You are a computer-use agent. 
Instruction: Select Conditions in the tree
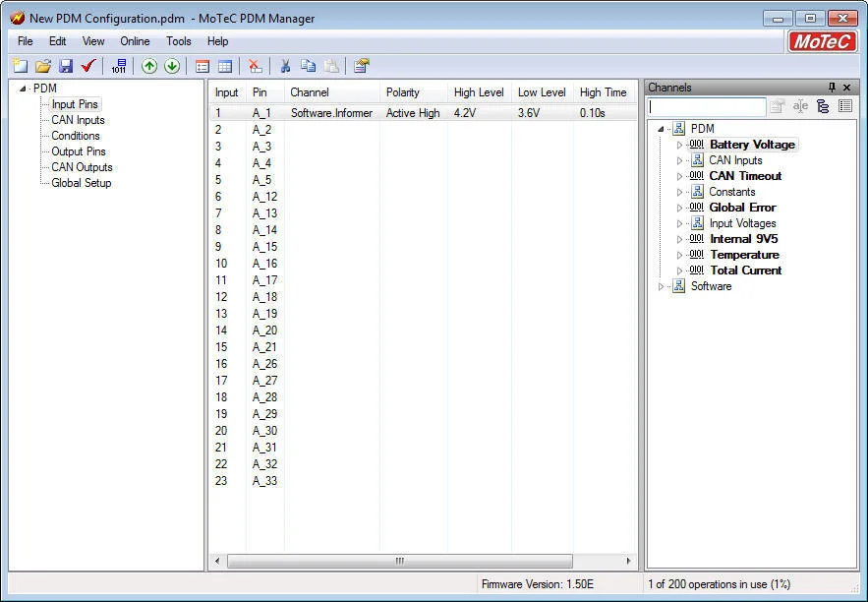coord(76,136)
